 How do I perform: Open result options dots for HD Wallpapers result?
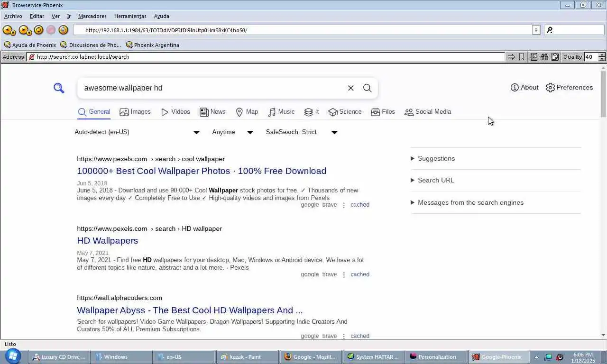[x=344, y=275]
